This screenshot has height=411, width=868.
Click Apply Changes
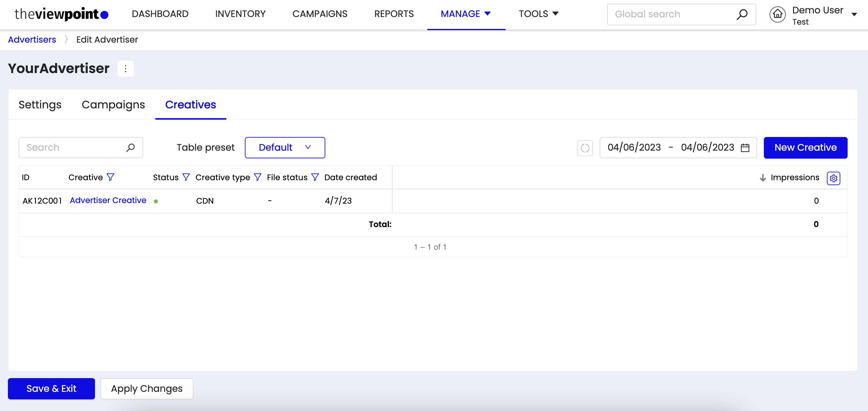coord(146,388)
